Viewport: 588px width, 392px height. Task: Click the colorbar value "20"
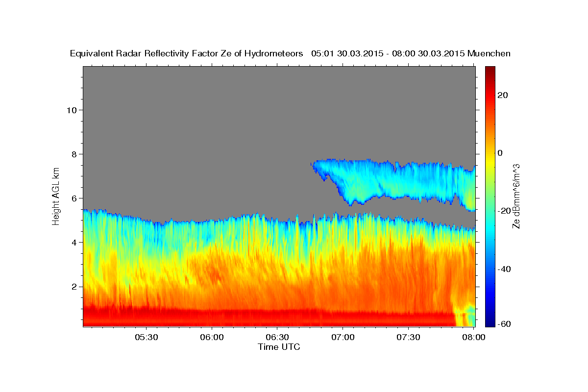(503, 95)
